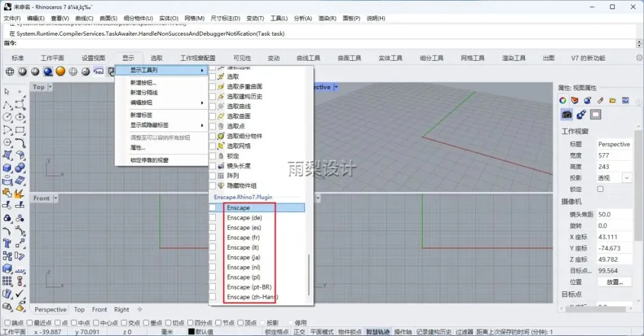644x336 pixels.
Task: Click the checkmark Check objects icon
Action: tap(20, 294)
